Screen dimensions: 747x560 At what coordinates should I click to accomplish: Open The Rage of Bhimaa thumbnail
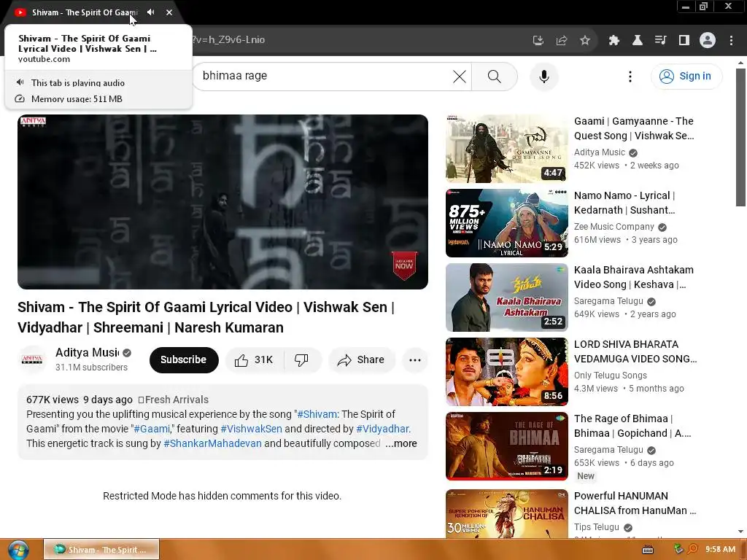pyautogui.click(x=507, y=446)
